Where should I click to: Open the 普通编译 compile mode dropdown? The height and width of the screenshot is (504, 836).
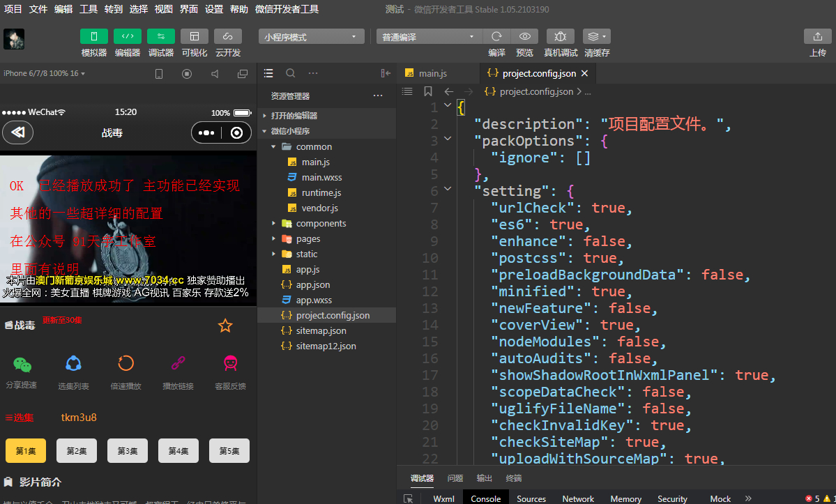pyautogui.click(x=430, y=37)
